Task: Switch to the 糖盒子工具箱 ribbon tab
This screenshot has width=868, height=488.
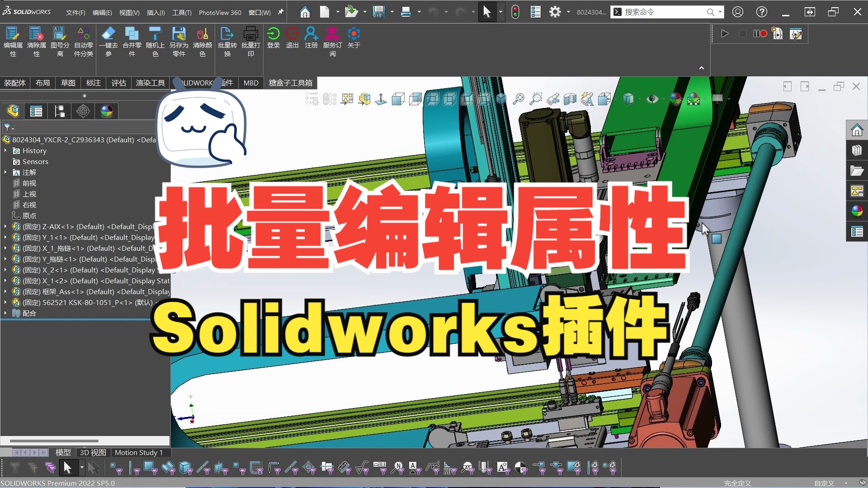Action: (290, 83)
